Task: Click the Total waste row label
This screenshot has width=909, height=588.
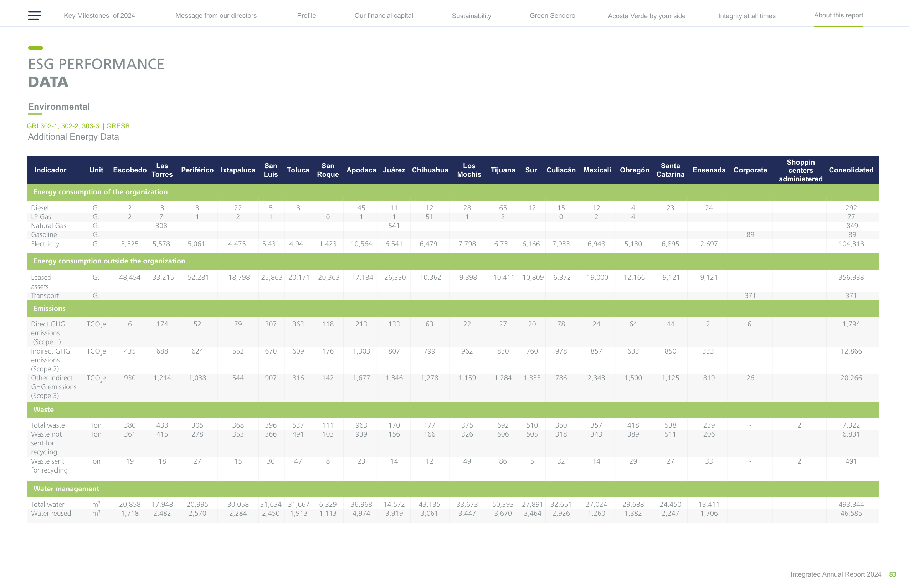Action: [48, 425]
